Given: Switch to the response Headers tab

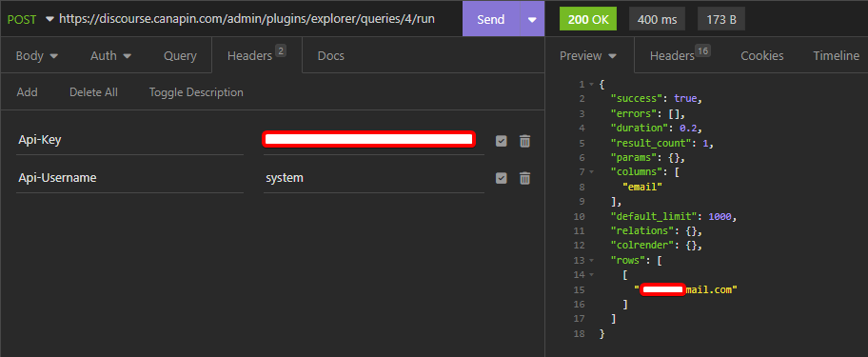Looking at the screenshot, I should click(680, 56).
